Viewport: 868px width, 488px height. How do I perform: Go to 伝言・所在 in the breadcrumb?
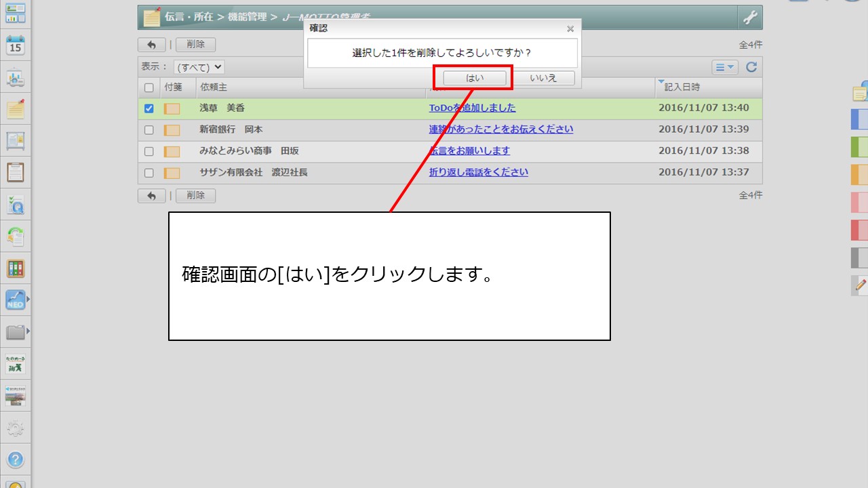tap(189, 17)
